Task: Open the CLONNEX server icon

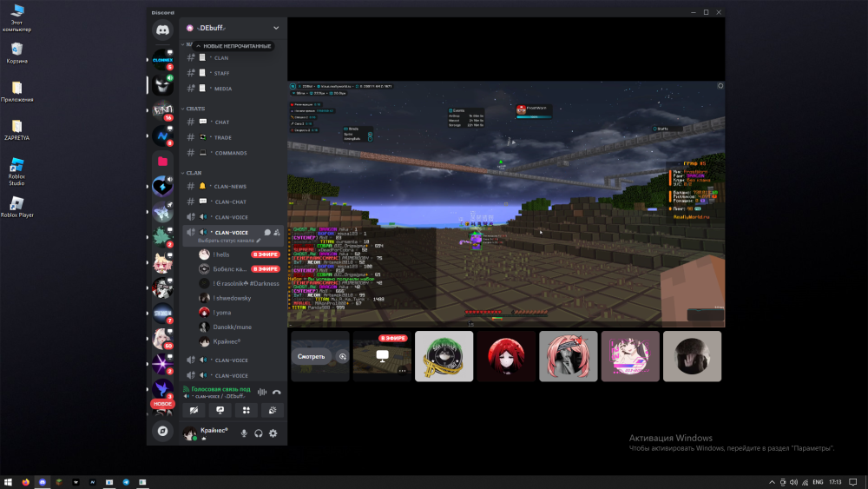Action: (x=162, y=59)
